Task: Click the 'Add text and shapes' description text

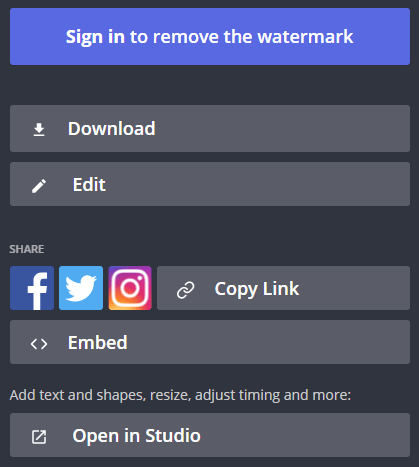Action: coord(180,395)
